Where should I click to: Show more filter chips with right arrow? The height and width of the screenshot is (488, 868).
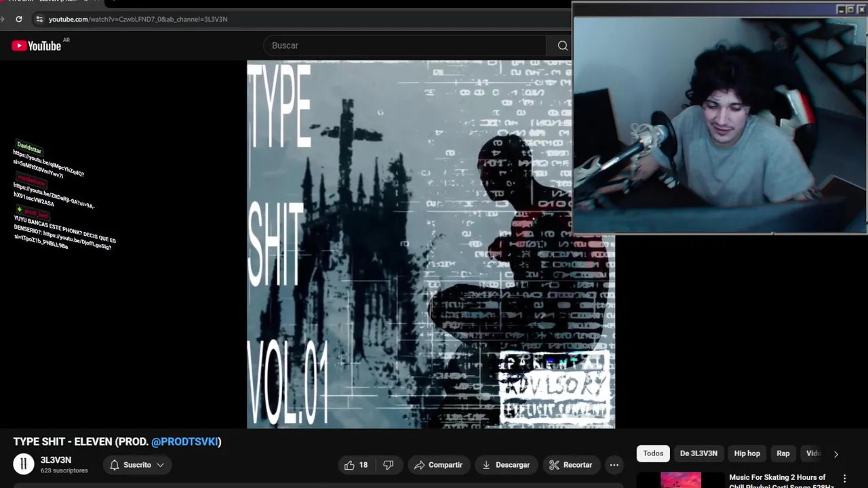tap(835, 454)
